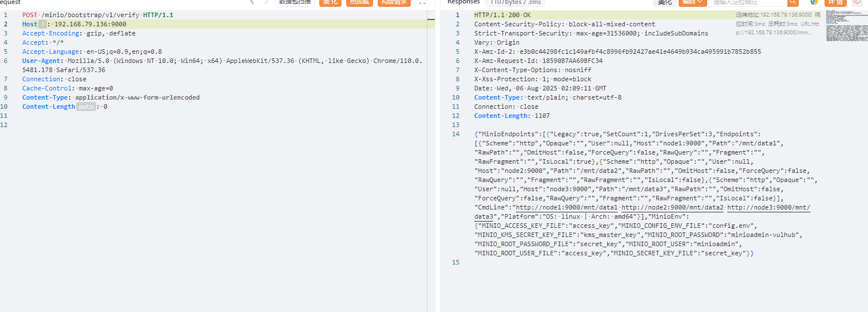Screen dimensions: 868x312
Task: Open the response in Chrome browser icon
Action: [x=814, y=2]
